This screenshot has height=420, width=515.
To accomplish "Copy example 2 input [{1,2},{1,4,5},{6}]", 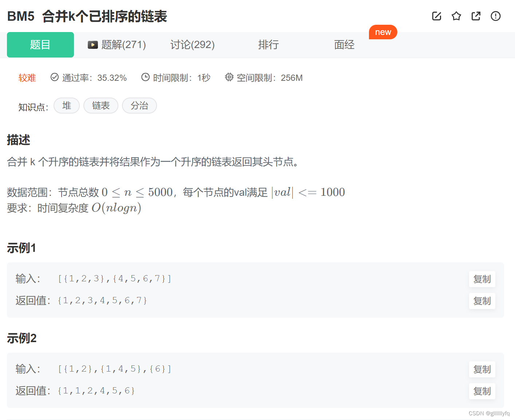I will point(482,369).
